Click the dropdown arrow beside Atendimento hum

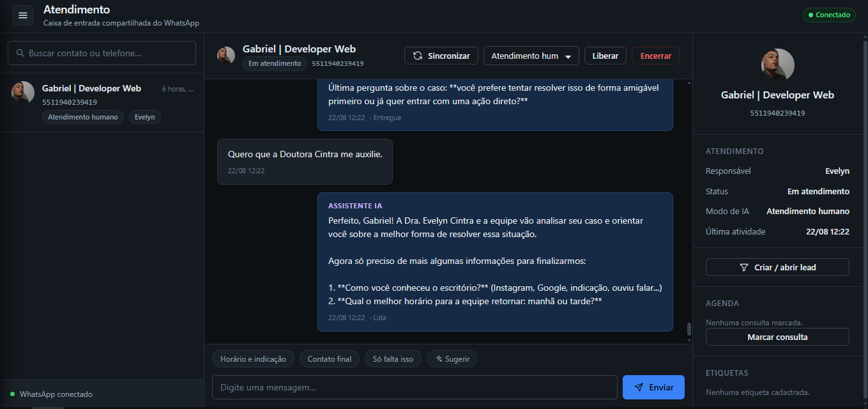pos(568,56)
